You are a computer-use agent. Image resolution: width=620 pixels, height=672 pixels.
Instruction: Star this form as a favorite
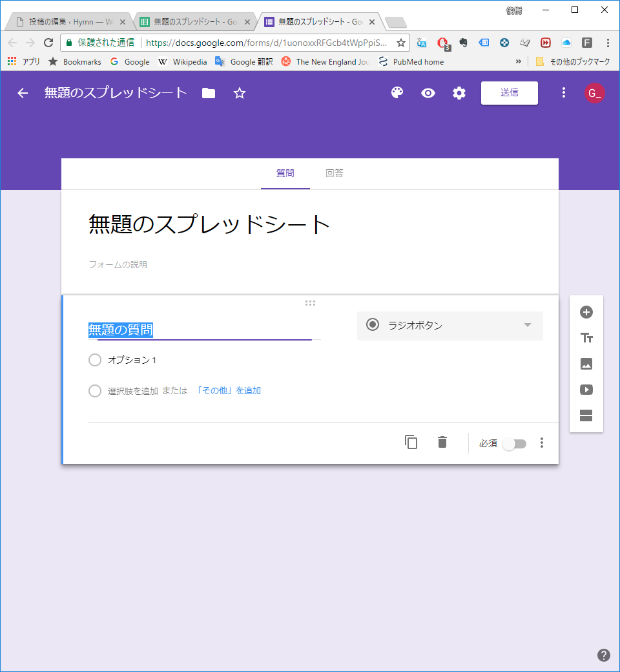click(x=240, y=93)
